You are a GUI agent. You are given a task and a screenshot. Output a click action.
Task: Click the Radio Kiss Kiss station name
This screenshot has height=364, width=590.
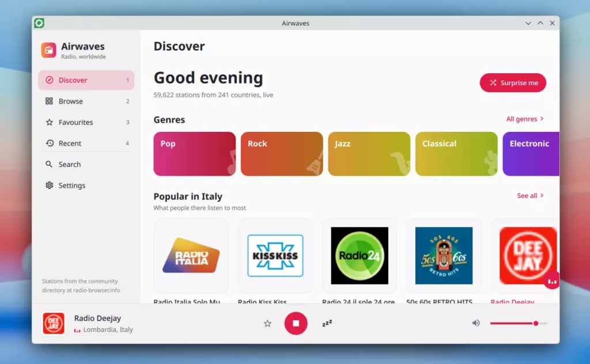pyautogui.click(x=262, y=302)
